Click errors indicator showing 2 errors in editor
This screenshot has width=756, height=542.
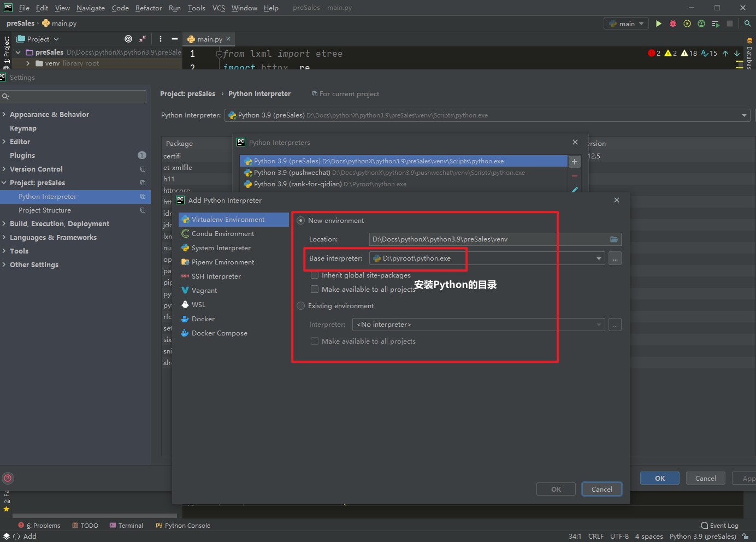[654, 53]
